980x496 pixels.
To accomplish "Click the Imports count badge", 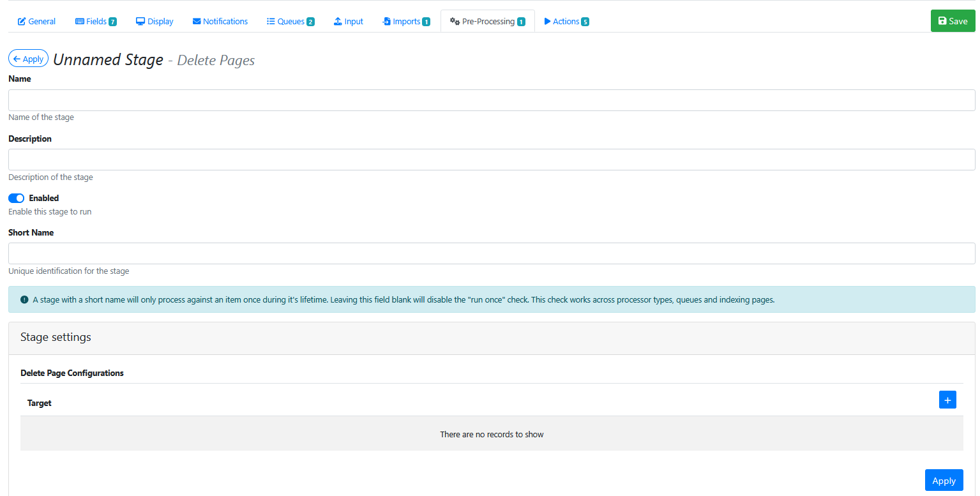I will [426, 22].
